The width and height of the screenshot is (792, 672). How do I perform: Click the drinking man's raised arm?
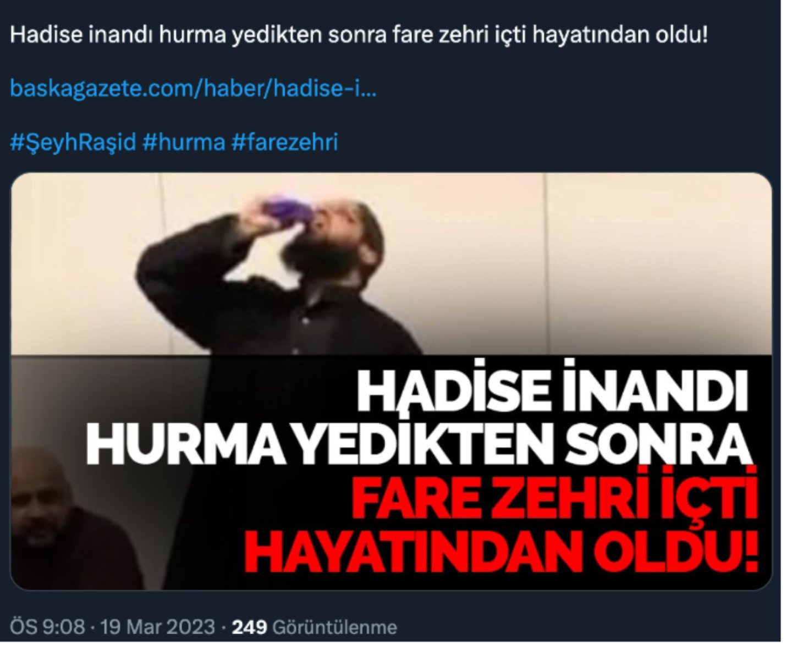coord(198,242)
